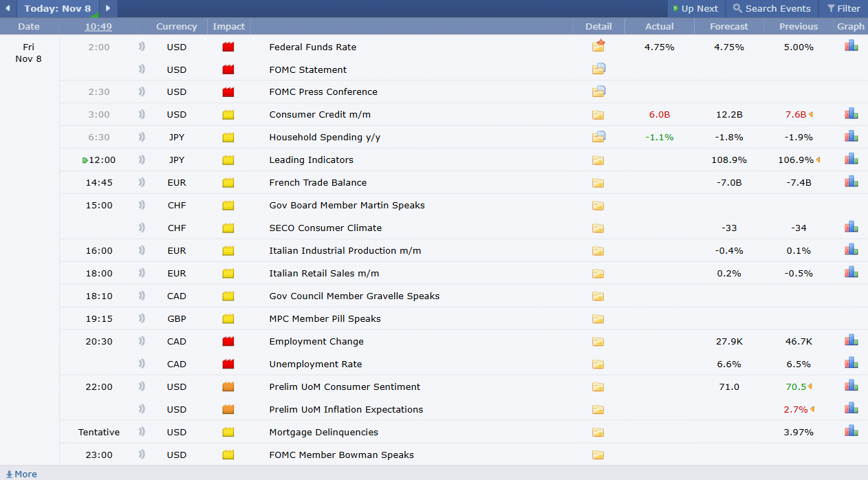
Task: Toggle sound alert for French Trade Balance
Action: (142, 182)
